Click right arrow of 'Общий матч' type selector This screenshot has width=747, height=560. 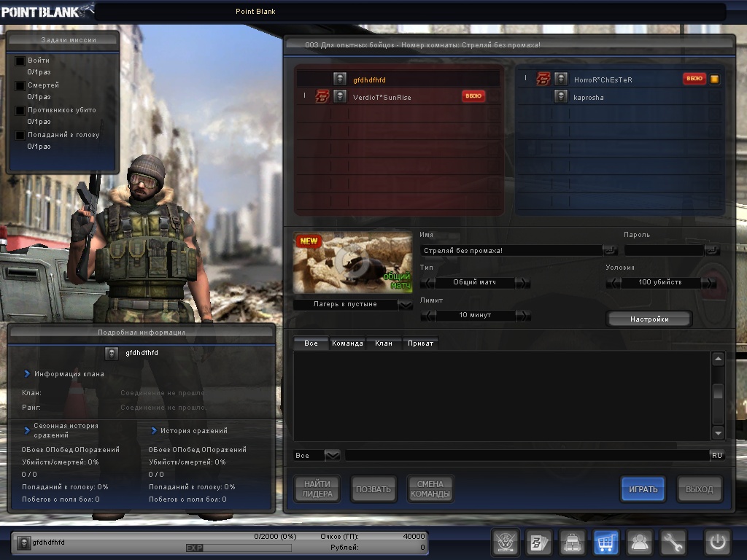pos(522,282)
